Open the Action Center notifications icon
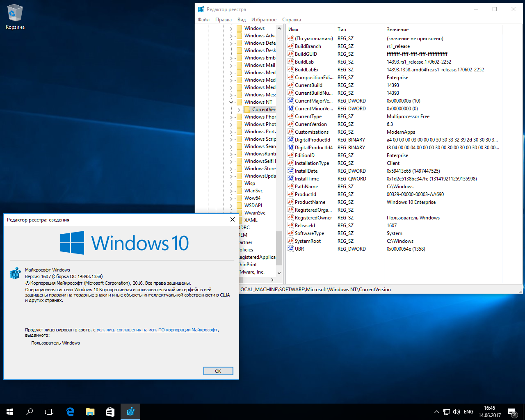 [512, 412]
